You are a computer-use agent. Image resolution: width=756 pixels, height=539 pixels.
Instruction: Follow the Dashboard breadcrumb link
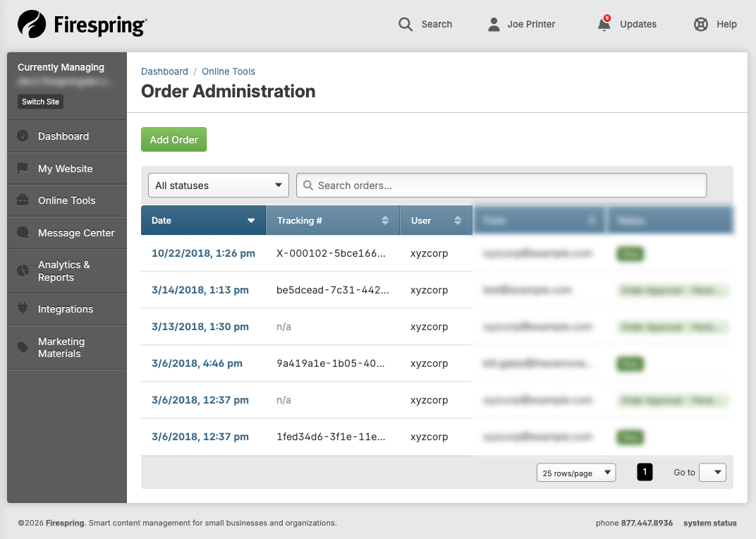[x=164, y=71]
